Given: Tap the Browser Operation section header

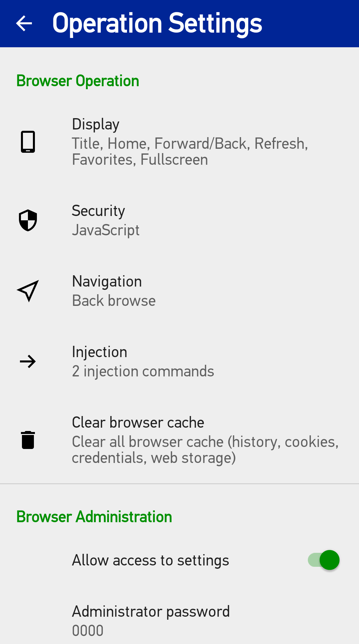Looking at the screenshot, I should [78, 81].
